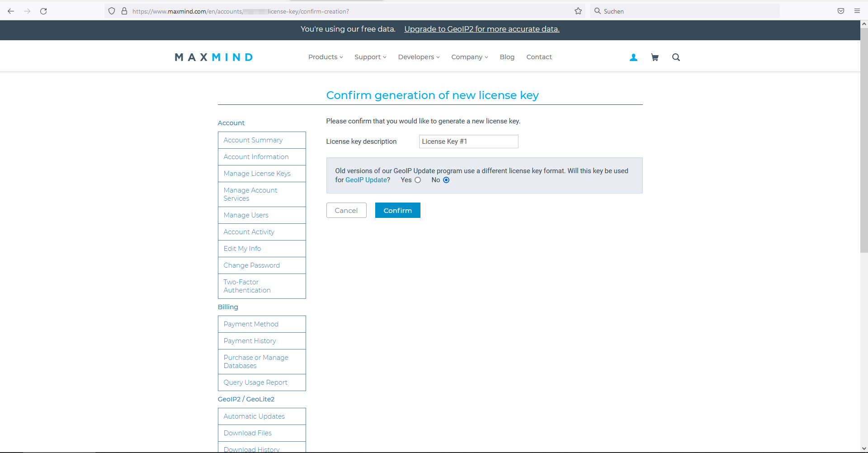Select No for GeoIP Update

(x=446, y=180)
